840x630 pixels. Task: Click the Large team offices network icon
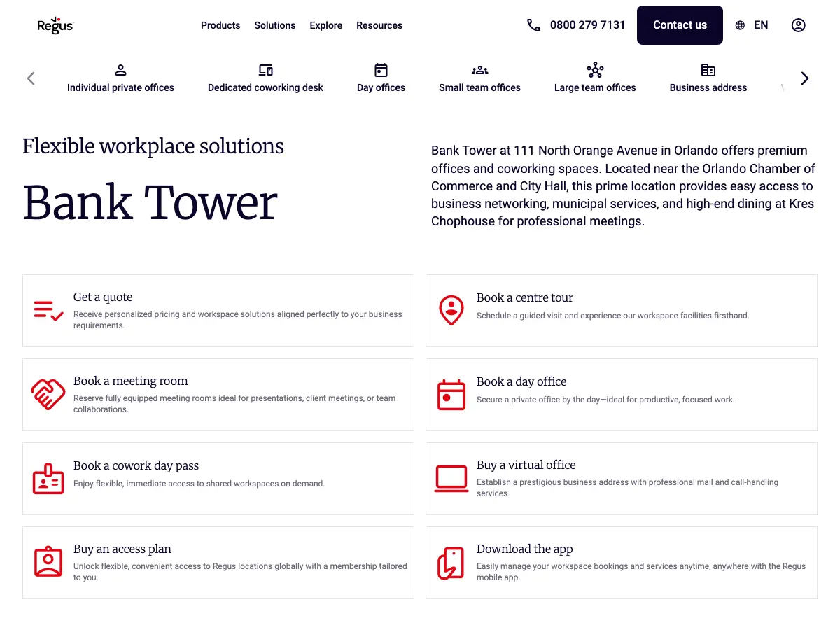[595, 70]
